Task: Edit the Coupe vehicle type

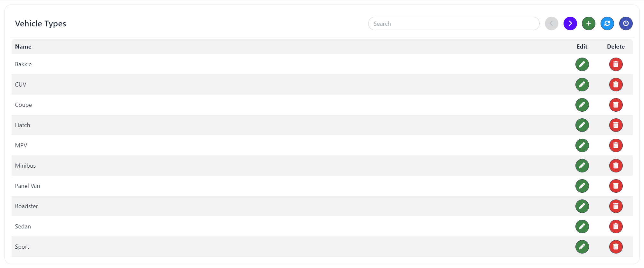Action: coord(582,105)
